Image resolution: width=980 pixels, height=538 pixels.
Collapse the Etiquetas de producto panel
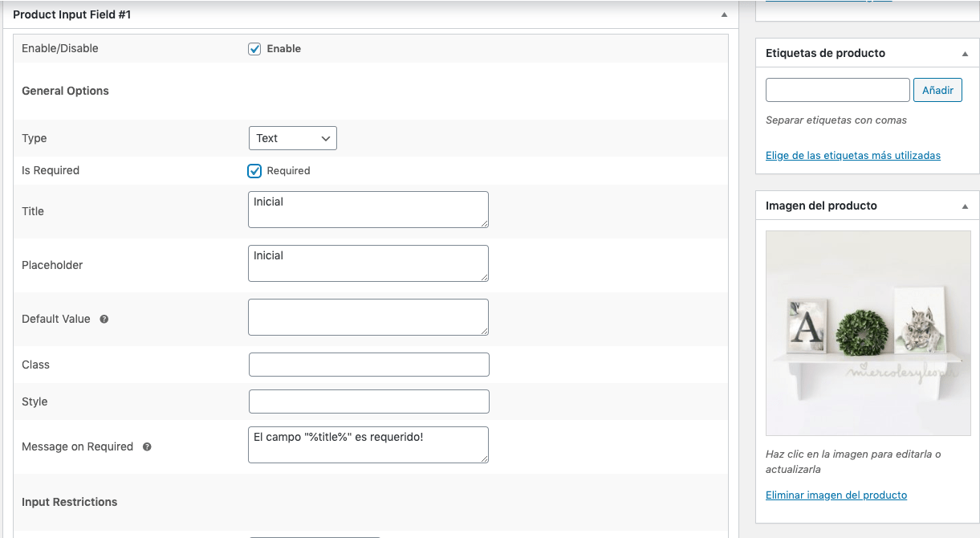point(965,53)
